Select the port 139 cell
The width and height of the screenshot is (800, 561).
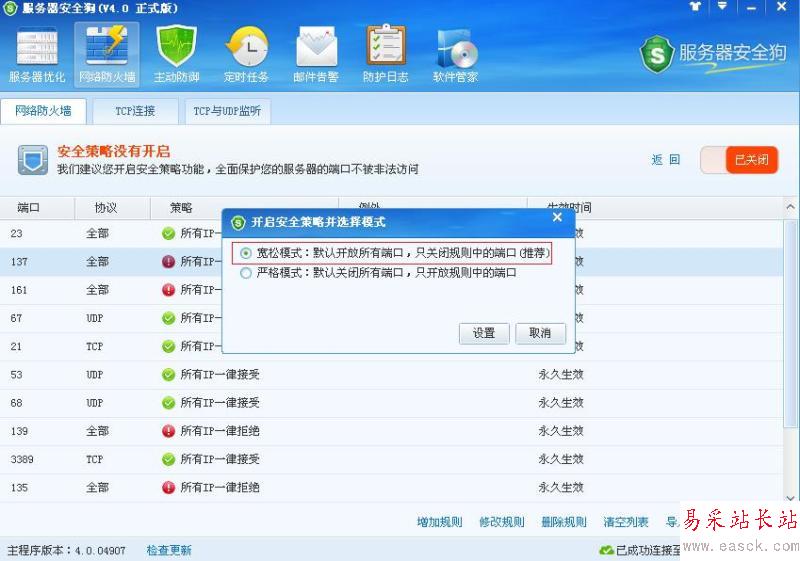19,431
